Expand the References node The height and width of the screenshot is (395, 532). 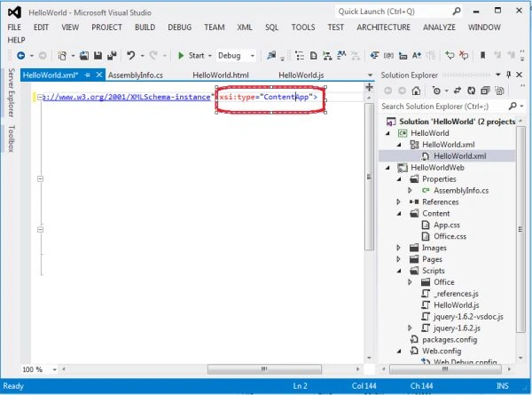[x=399, y=202]
